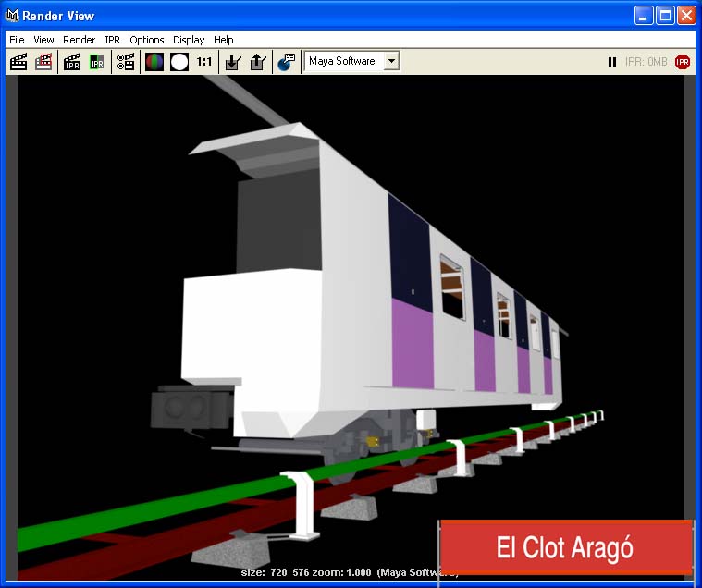Open the File menu

click(x=17, y=40)
